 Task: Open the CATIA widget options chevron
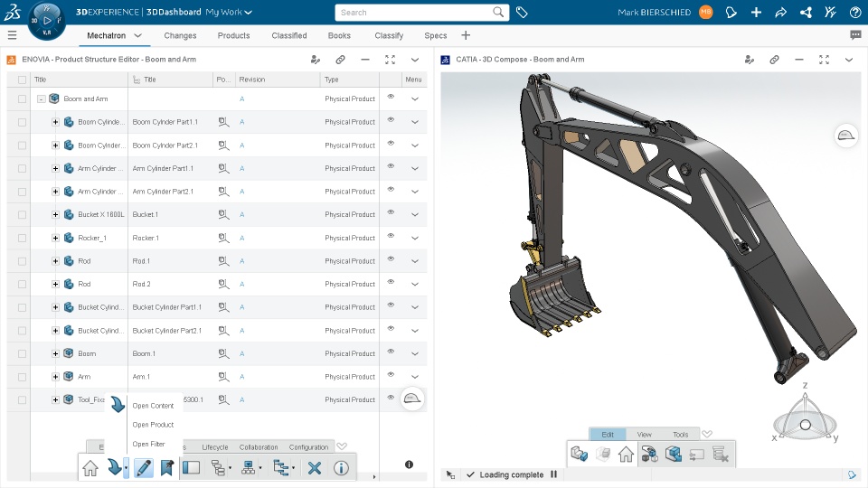coord(849,60)
